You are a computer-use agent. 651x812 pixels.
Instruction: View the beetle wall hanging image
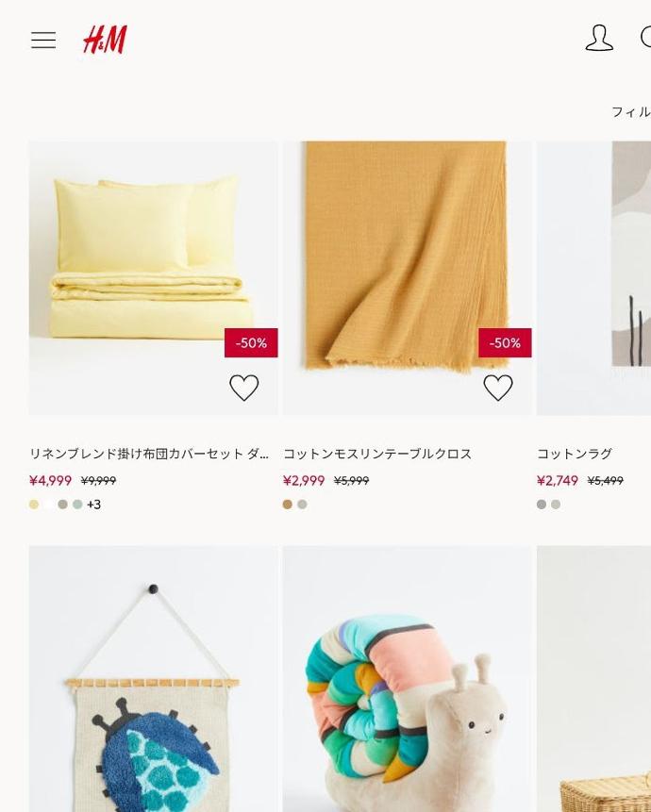[153, 678]
